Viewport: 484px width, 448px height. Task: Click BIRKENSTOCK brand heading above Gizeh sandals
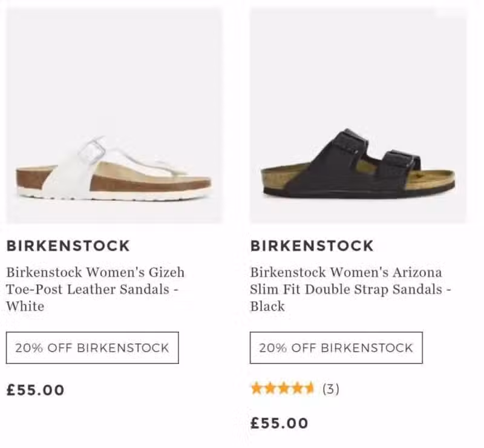[68, 246]
